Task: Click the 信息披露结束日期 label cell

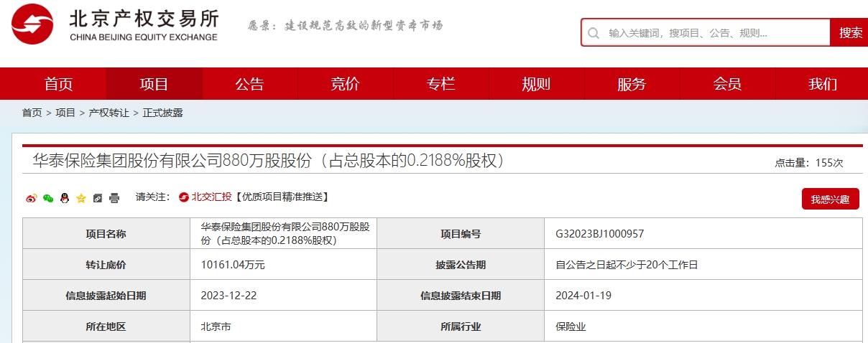Action: tap(461, 295)
